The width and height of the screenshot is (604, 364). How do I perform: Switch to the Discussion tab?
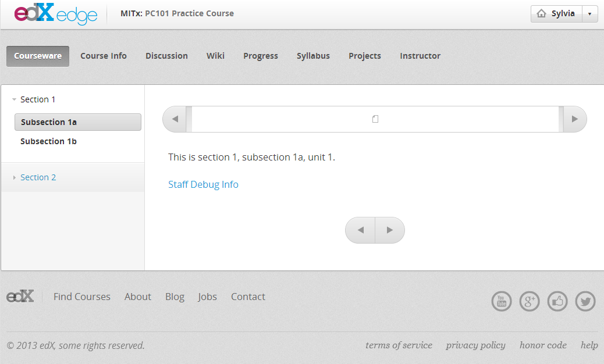pyautogui.click(x=166, y=56)
